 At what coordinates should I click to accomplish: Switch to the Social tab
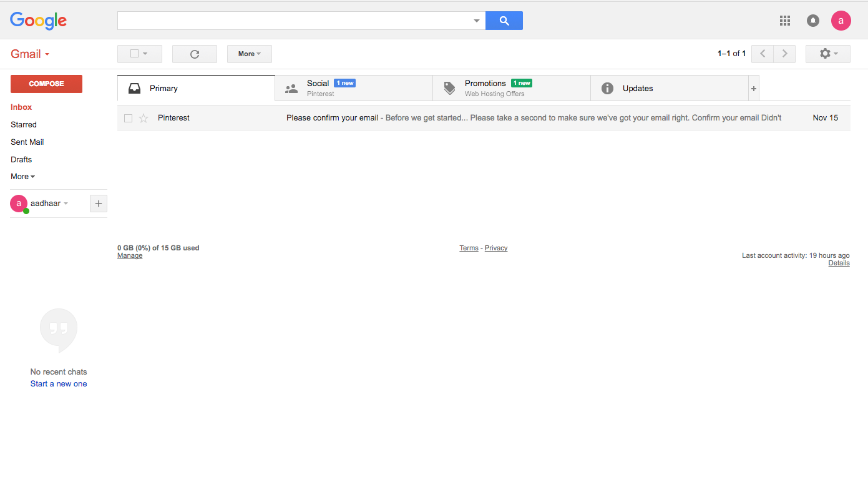[x=354, y=88]
